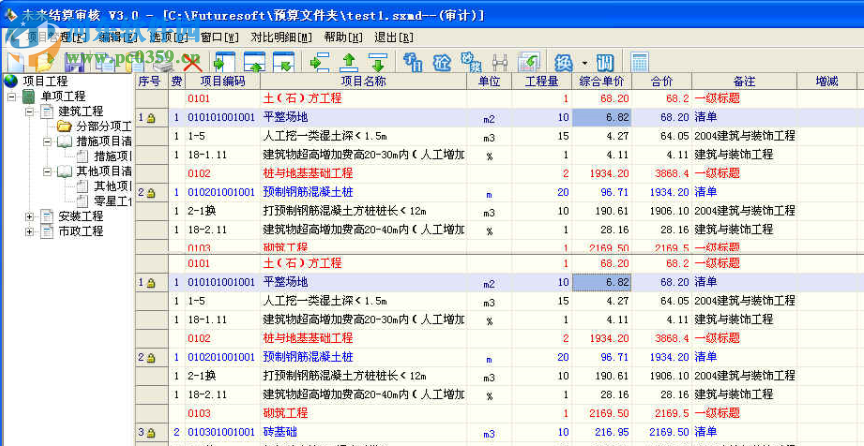Click 砌筑工程 heading in lower pane
864x446 pixels.
point(285,413)
